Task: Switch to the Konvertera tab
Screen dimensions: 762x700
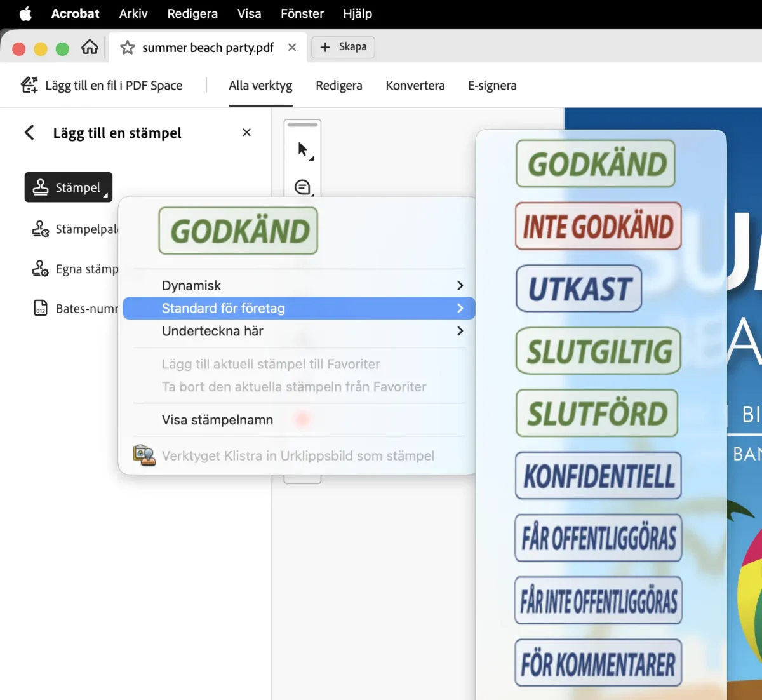Action: tap(415, 86)
